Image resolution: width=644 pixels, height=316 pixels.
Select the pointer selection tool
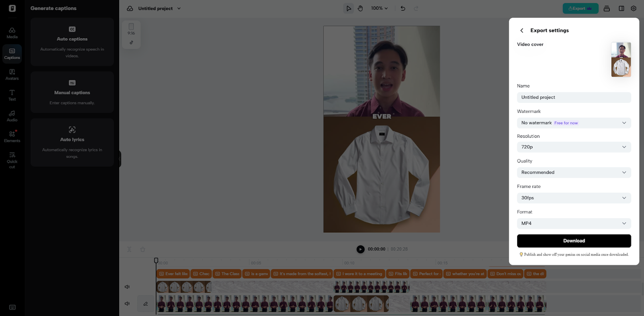349,9
